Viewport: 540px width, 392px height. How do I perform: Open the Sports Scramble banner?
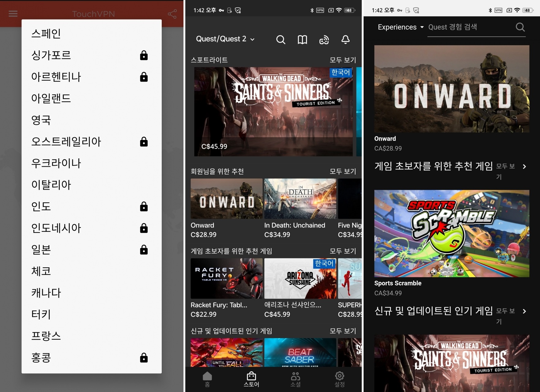coord(451,233)
